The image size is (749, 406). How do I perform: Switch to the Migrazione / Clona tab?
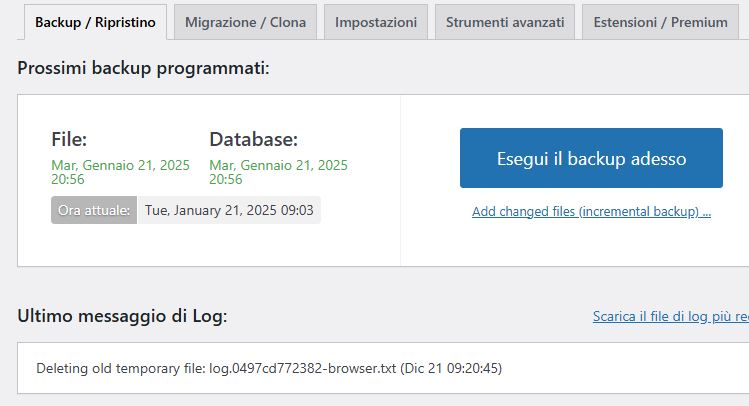coord(246,22)
